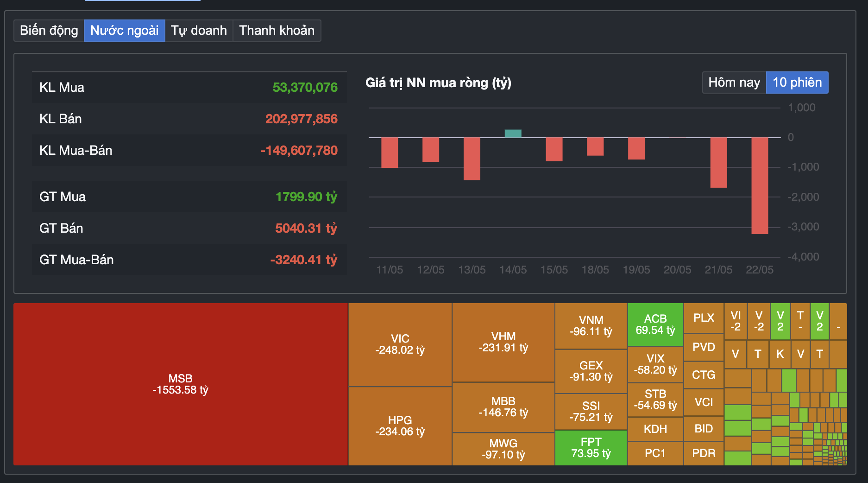This screenshot has height=483, width=868.
Task: Click the chart title Giá trị NN mua ròng (tỷ)
Action: (438, 83)
